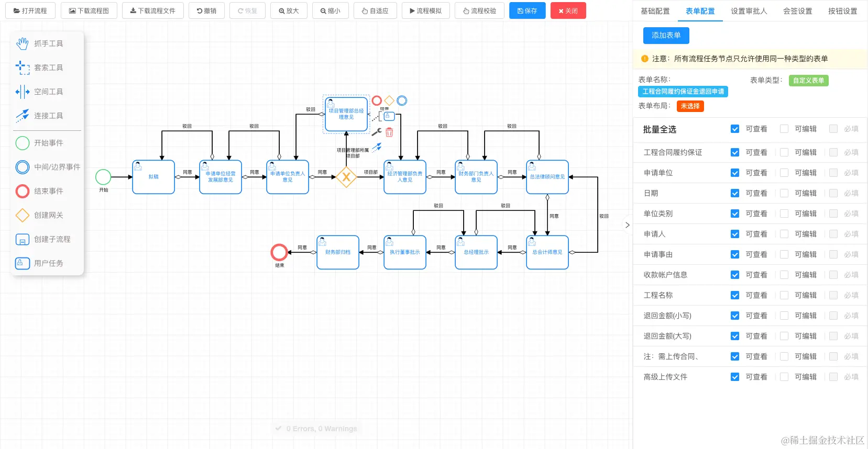
Task: Switch to 表单配置 tab
Action: click(x=700, y=11)
